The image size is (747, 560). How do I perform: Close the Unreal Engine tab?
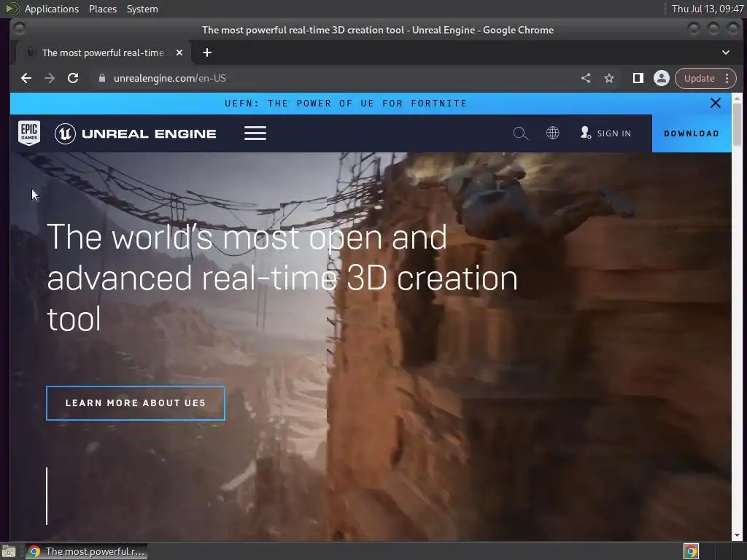coord(179,52)
